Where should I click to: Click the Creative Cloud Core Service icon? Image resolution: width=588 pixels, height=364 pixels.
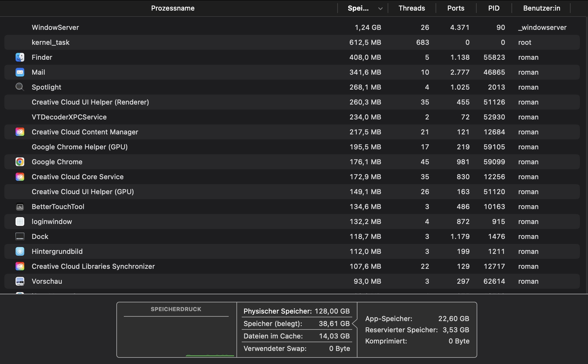pos(20,177)
